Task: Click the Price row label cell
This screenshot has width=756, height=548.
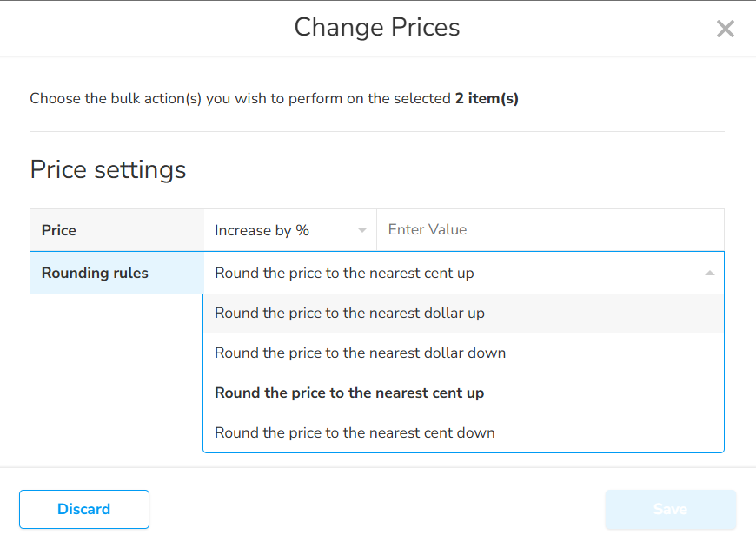Action: (x=116, y=230)
